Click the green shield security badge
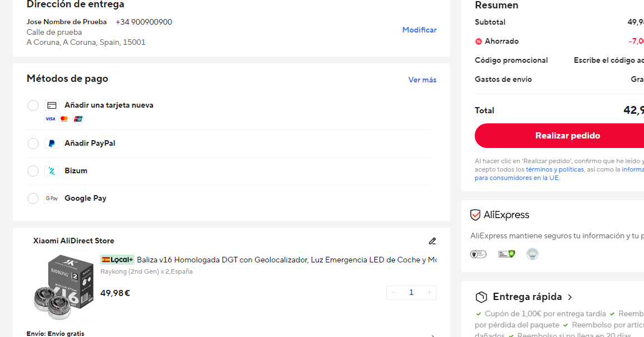 [x=507, y=254]
